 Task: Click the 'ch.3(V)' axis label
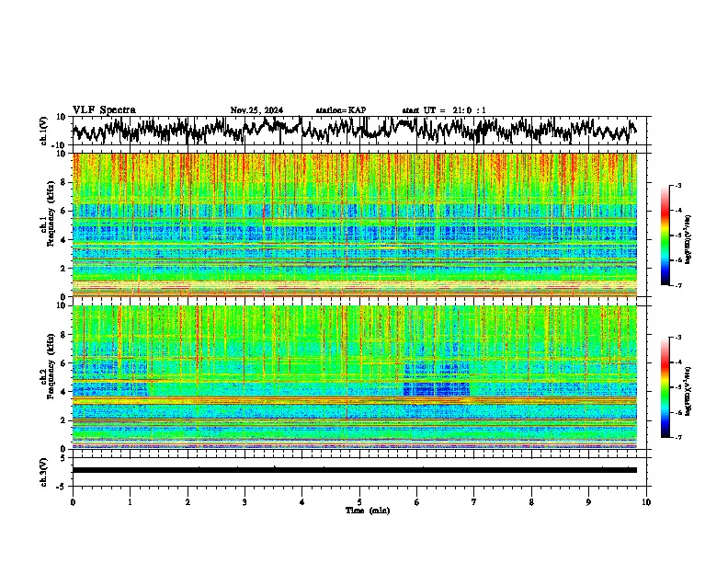44,473
